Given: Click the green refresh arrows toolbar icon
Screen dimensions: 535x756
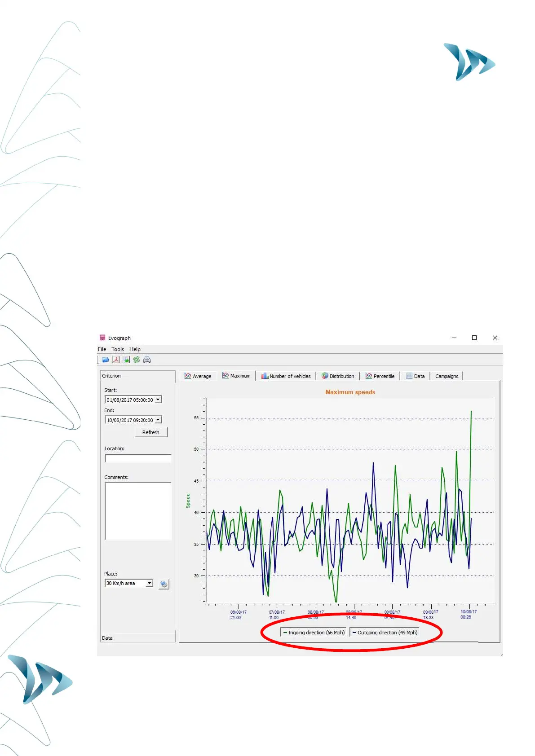Looking at the screenshot, I should (x=137, y=360).
